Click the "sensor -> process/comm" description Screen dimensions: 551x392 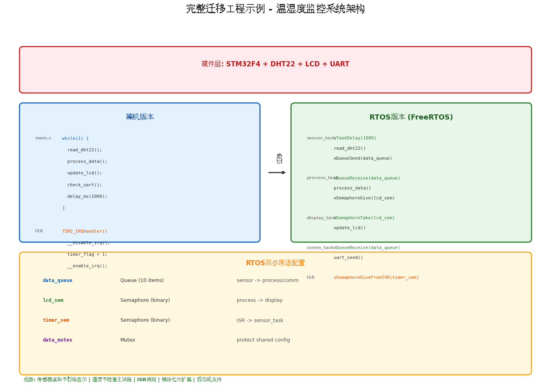coord(268,280)
